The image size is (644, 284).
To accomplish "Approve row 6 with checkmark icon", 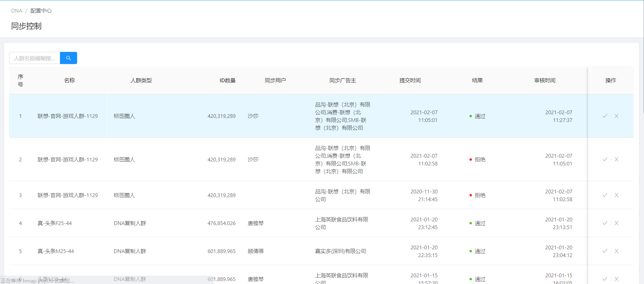I will point(605,279).
